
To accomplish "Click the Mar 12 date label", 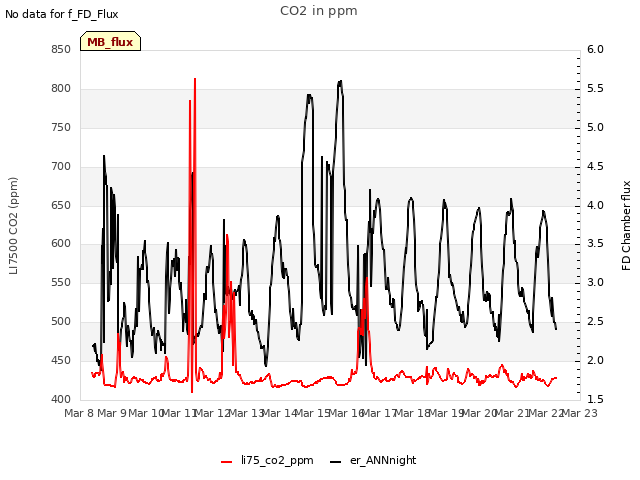I will click(x=212, y=413).
